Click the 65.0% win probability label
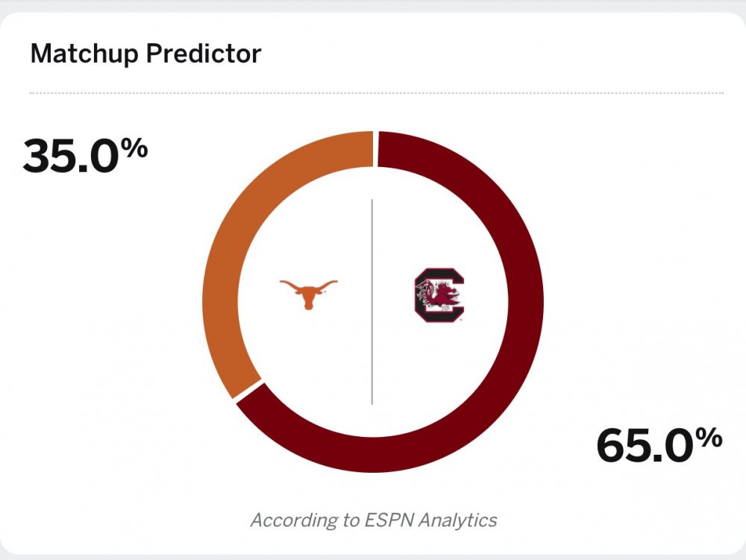 (659, 445)
